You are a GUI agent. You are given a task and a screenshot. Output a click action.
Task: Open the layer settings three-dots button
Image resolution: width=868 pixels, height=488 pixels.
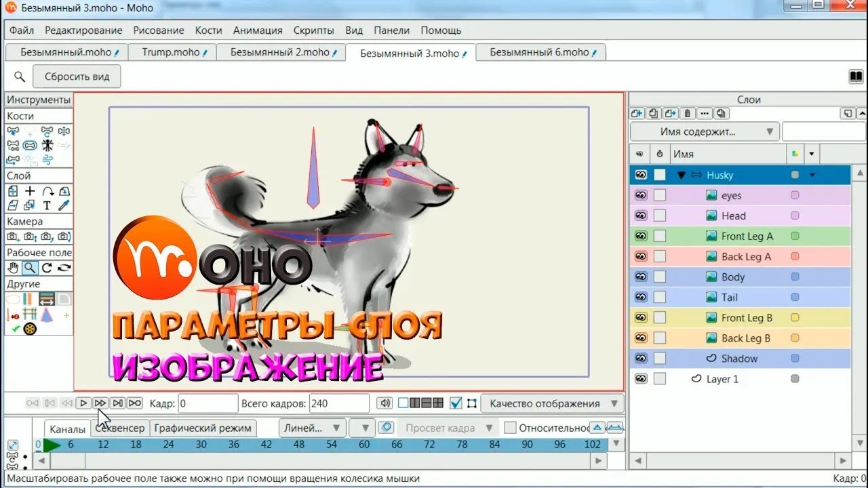pos(705,114)
